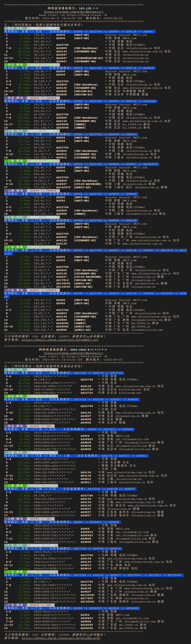Click IP '219.141.*.*' in hops 12-13
Screen dimensions: 191x644
coord(43,58)
